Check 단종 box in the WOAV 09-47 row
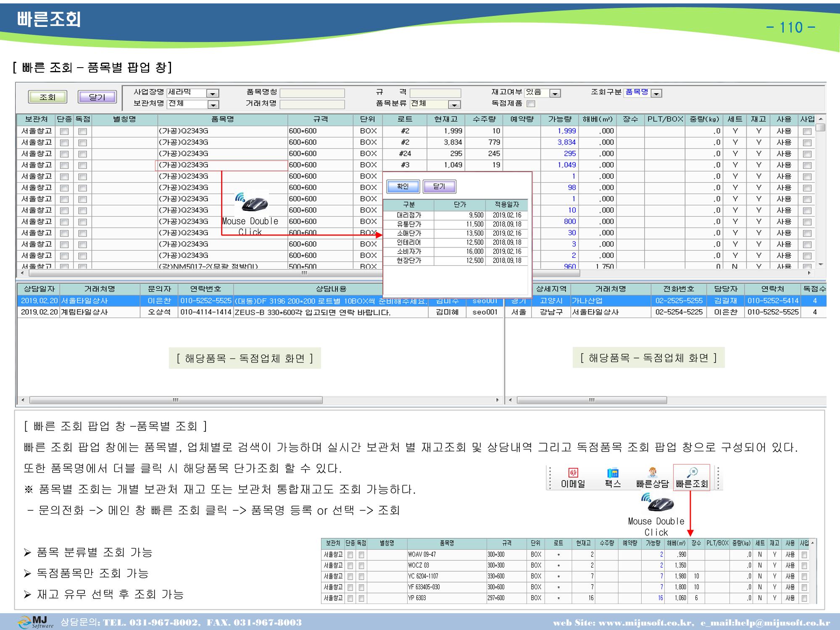 click(350, 555)
